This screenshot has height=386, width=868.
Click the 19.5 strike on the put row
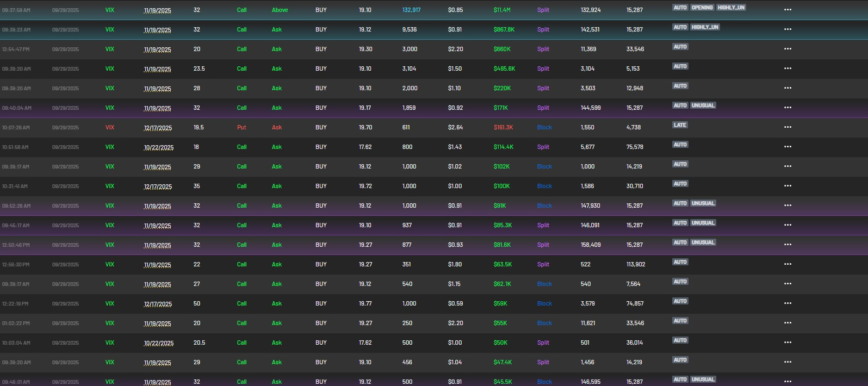pos(199,127)
